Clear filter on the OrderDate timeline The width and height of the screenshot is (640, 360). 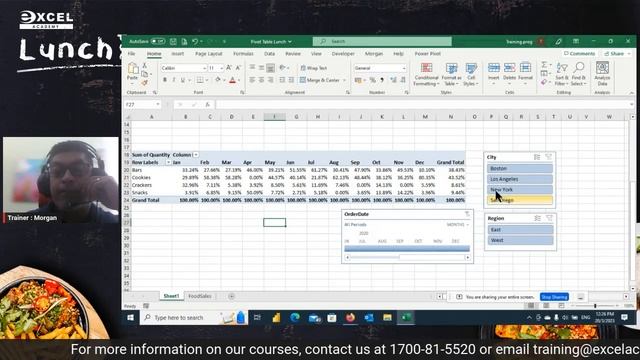click(x=467, y=214)
